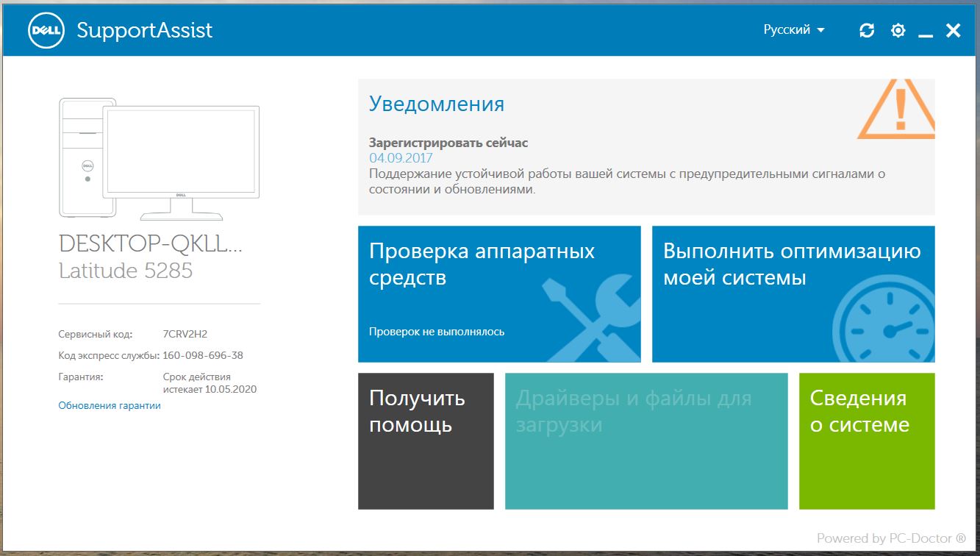Close the SupportAssist window

954,30
